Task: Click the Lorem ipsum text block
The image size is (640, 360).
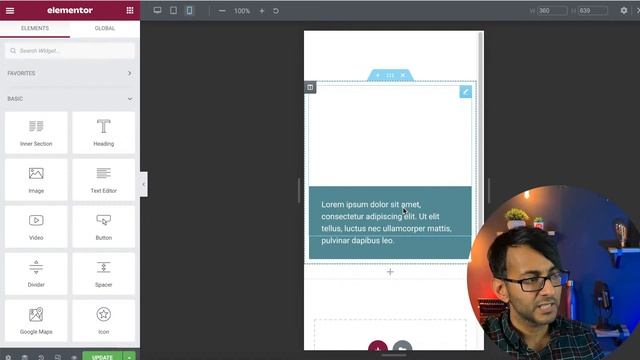Action: pyautogui.click(x=390, y=222)
